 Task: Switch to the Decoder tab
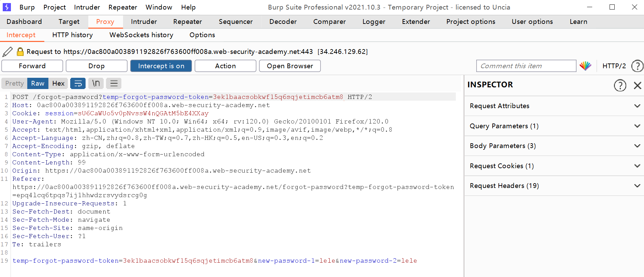click(283, 21)
